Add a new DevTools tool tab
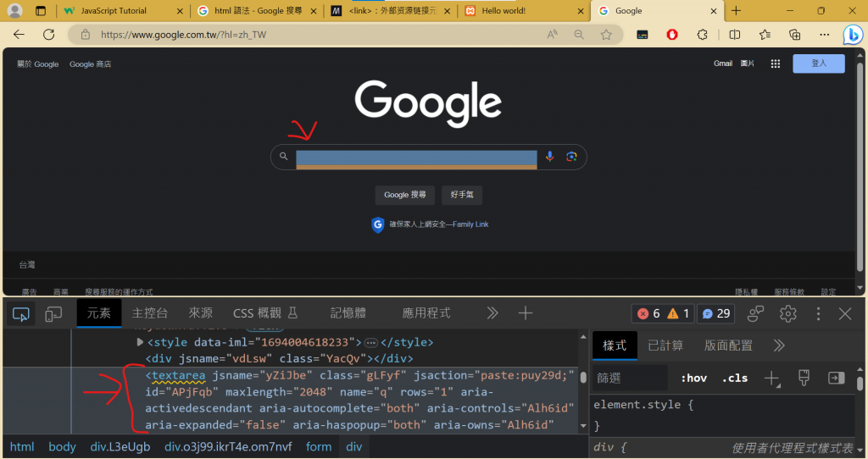The image size is (868, 459). click(526, 313)
